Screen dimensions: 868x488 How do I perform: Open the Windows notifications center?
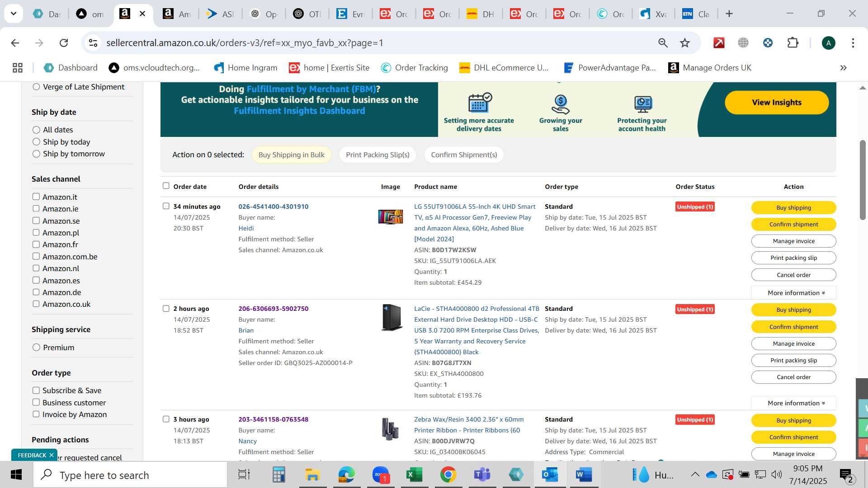click(846, 475)
